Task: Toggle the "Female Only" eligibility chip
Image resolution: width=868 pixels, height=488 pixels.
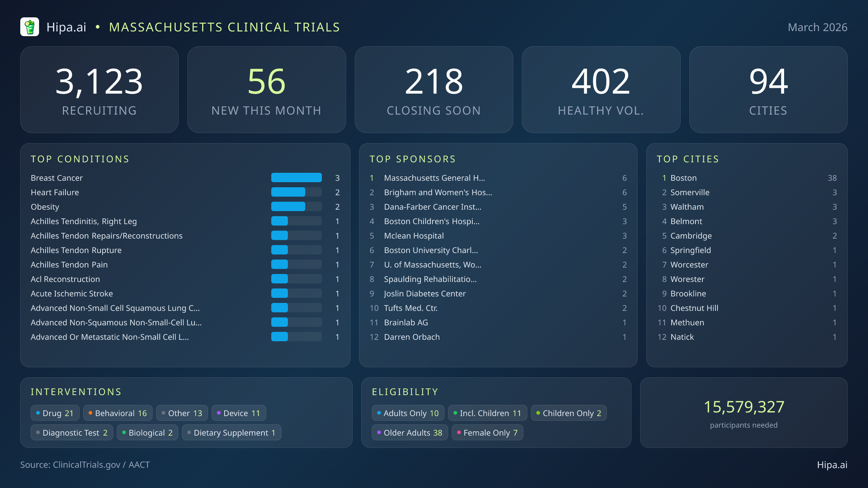Action: 487,432
